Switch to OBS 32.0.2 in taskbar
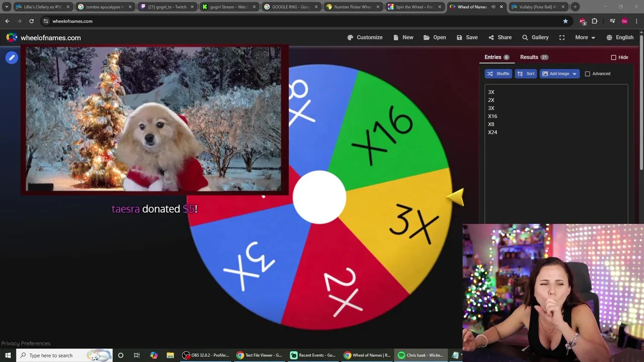644x362 pixels. point(206,355)
